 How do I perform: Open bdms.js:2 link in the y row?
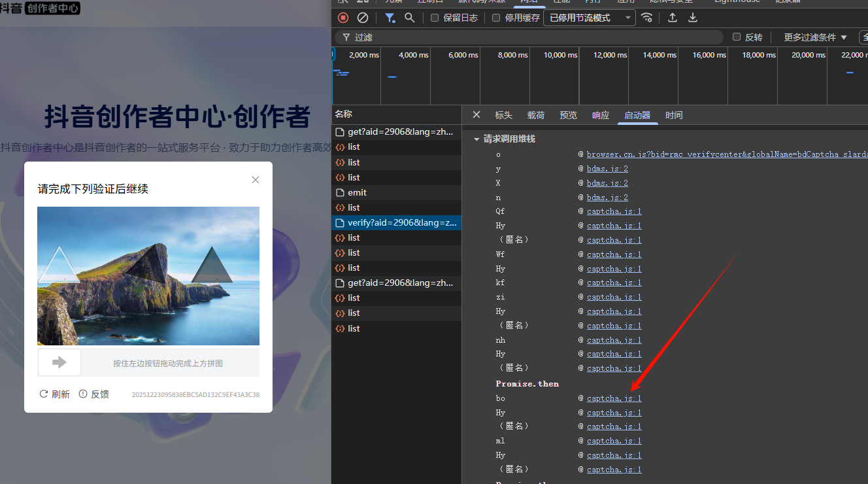607,169
